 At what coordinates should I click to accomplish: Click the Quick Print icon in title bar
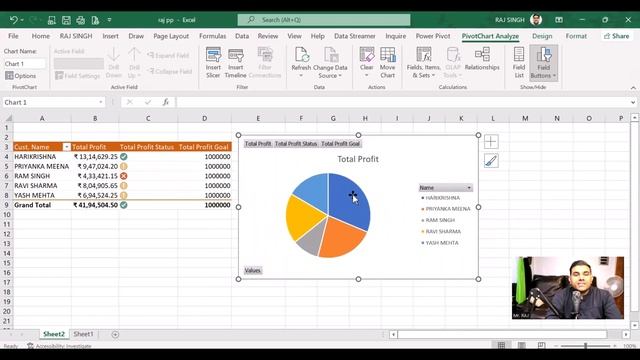click(80, 20)
